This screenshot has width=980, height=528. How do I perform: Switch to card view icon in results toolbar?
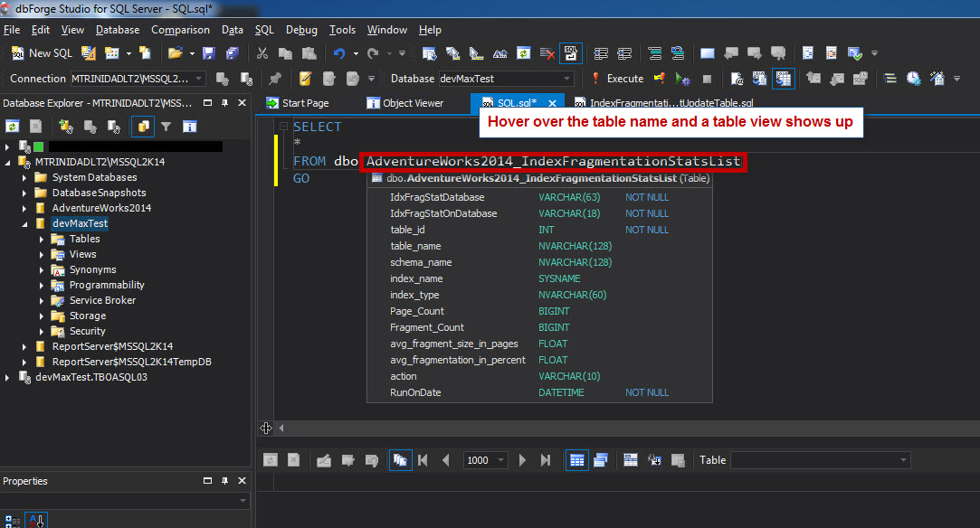601,460
